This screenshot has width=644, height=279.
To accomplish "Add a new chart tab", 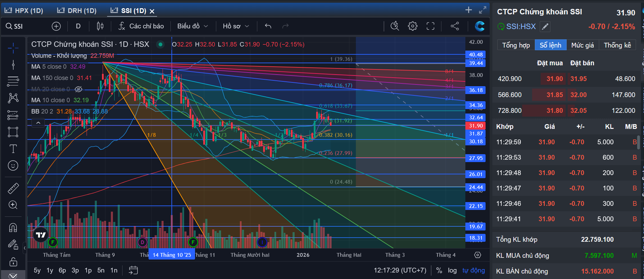I will tap(469, 10).
